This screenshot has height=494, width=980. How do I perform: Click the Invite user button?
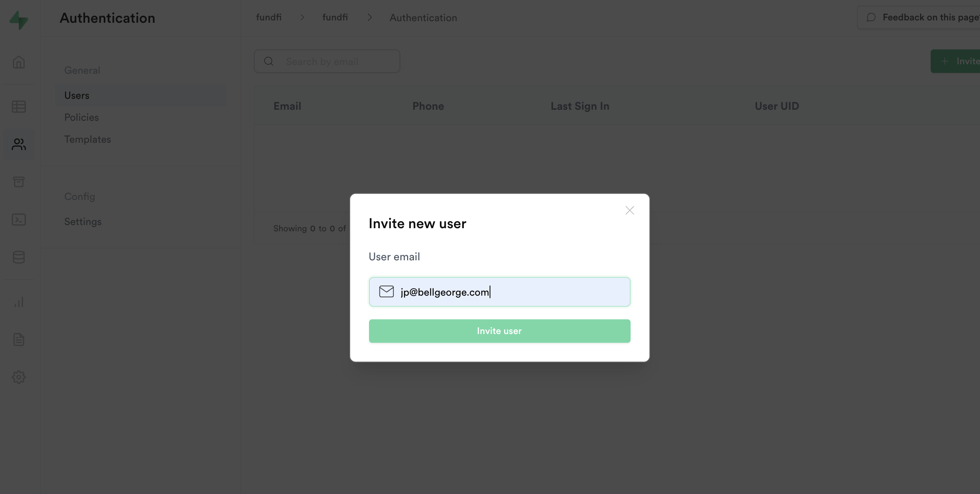pos(499,331)
